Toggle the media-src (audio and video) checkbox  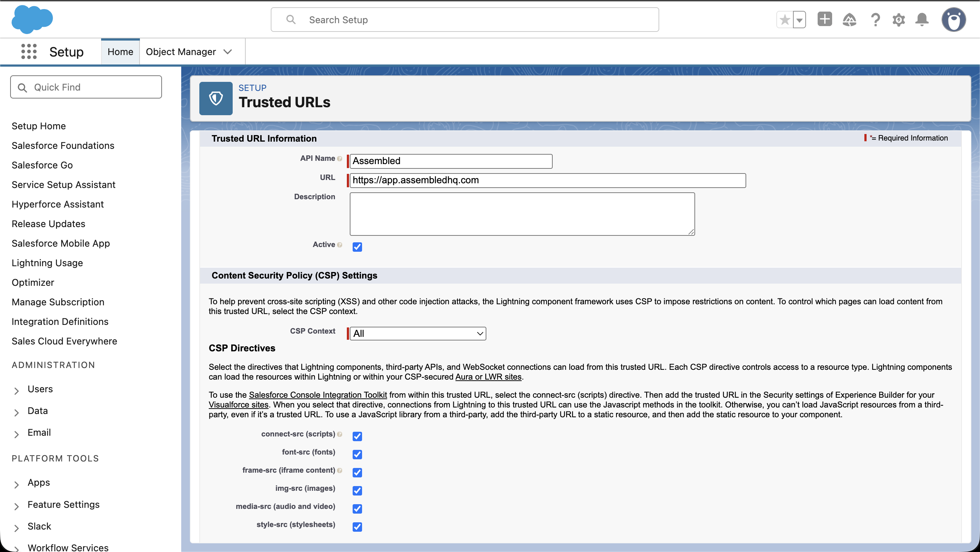(357, 509)
